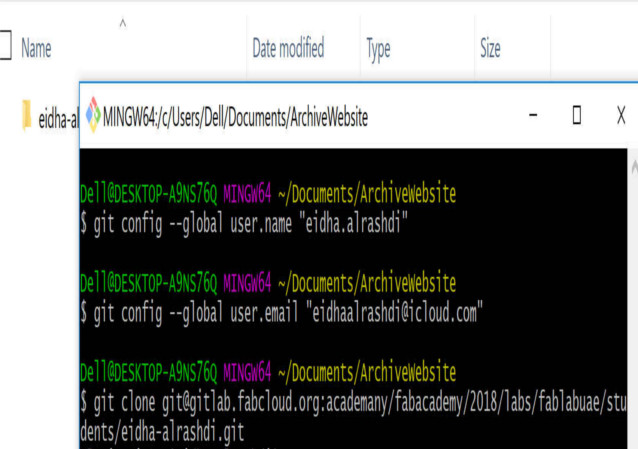Maximize the MINGW64 terminal window
This screenshot has width=638, height=449.
click(x=577, y=115)
